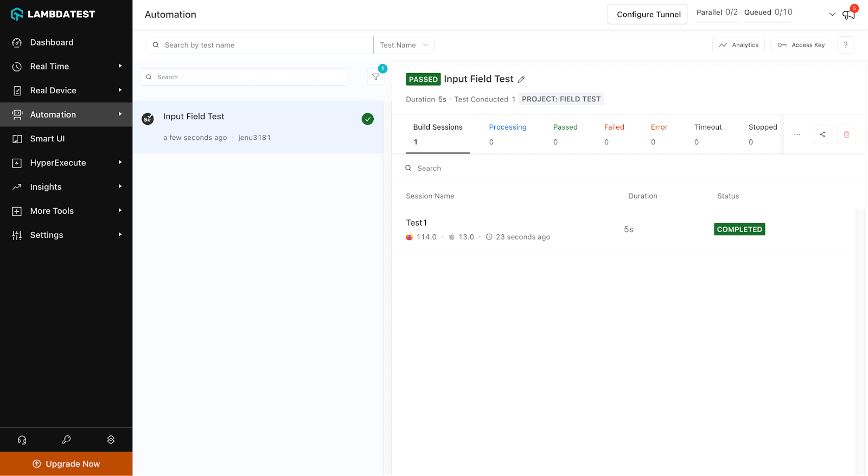
Task: Open support headset icon at sidebar bottom
Action: 22,440
